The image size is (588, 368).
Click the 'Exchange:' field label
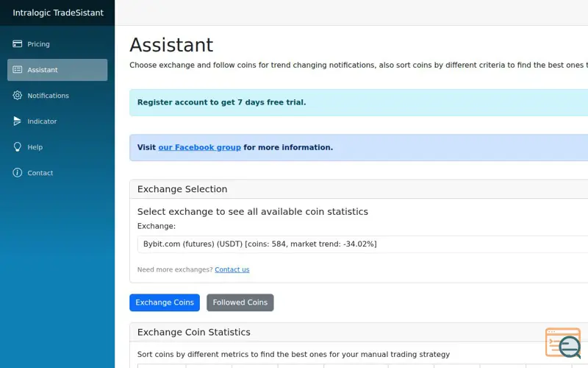(157, 227)
